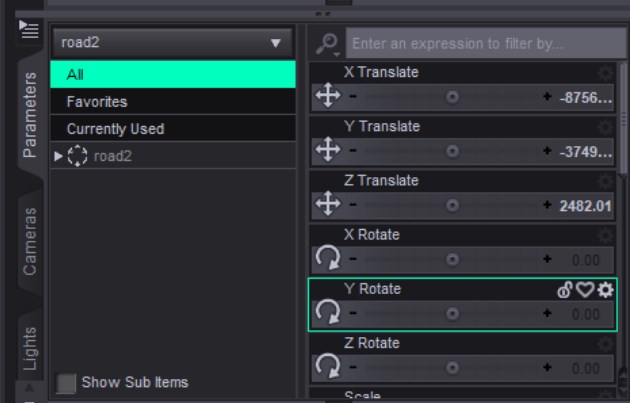Viewport: 630px width, 403px height.
Task: Toggle Y Rotate favorite heart icon
Action: 585,289
